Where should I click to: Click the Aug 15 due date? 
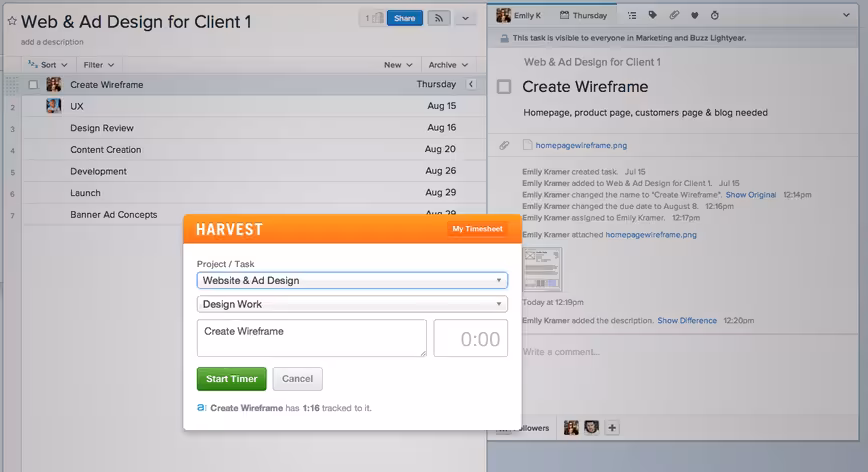tap(441, 106)
